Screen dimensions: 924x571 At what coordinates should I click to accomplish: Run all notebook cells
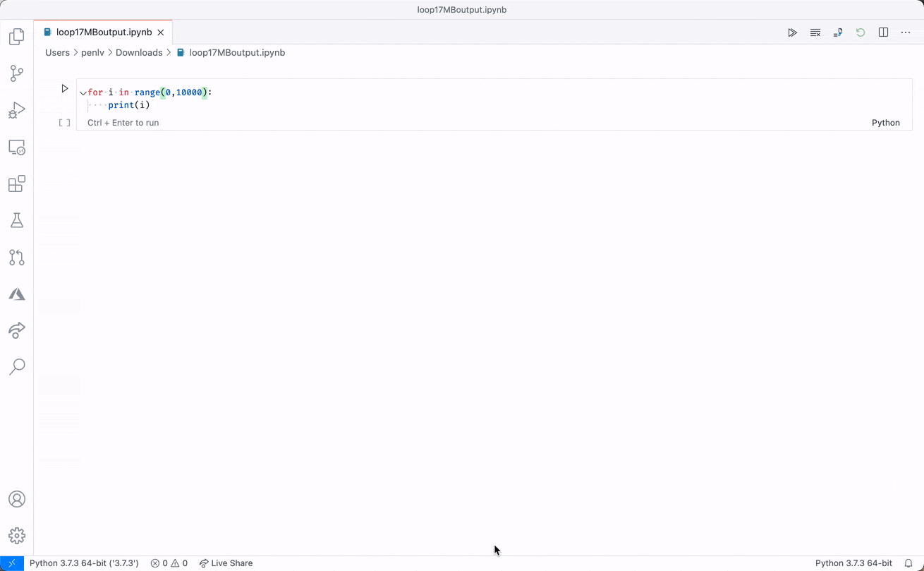[793, 32]
